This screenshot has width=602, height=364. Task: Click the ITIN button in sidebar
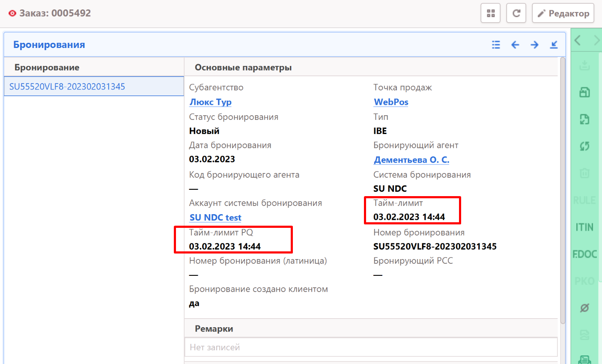pyautogui.click(x=584, y=227)
